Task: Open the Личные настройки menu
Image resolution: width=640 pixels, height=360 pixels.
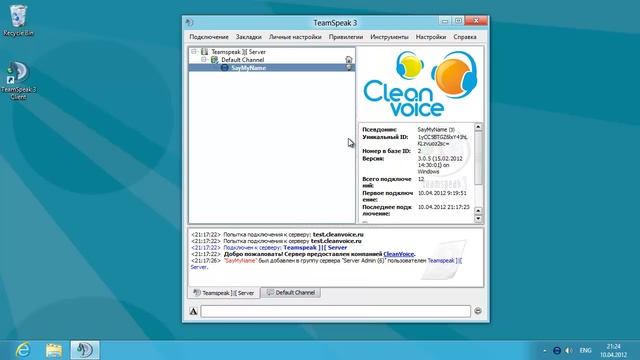Action: click(295, 37)
